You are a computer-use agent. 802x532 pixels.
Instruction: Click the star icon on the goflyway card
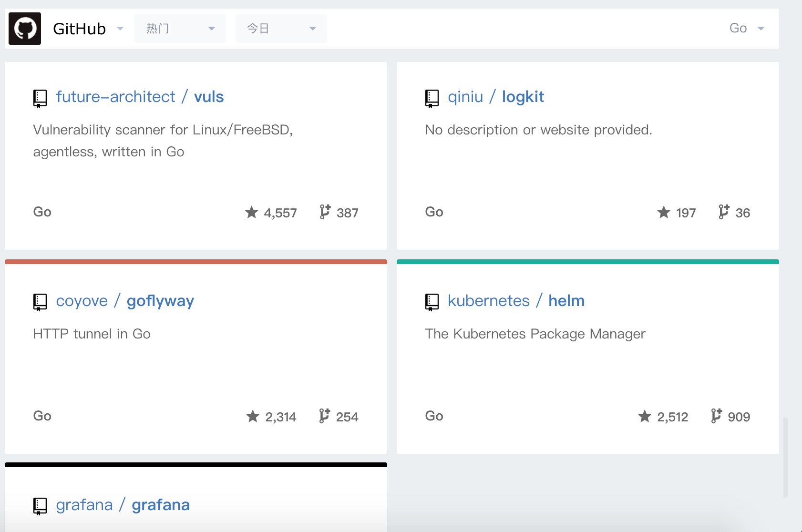(253, 416)
